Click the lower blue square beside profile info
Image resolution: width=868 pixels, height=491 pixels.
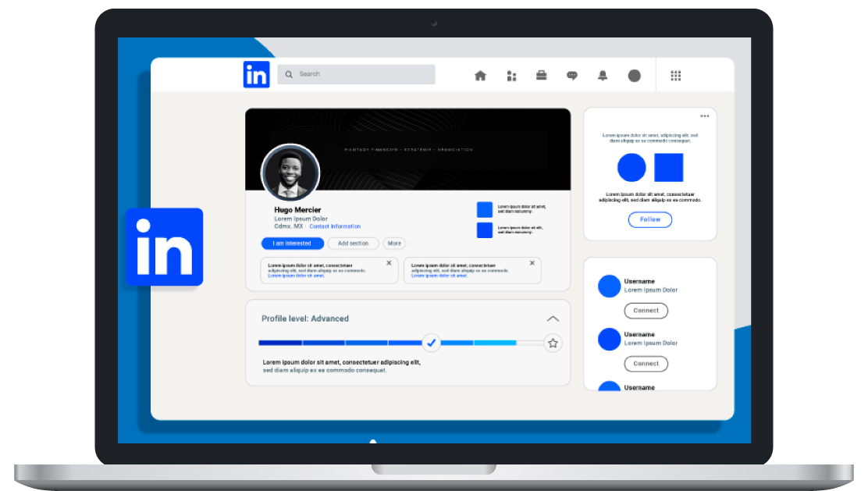coord(485,229)
